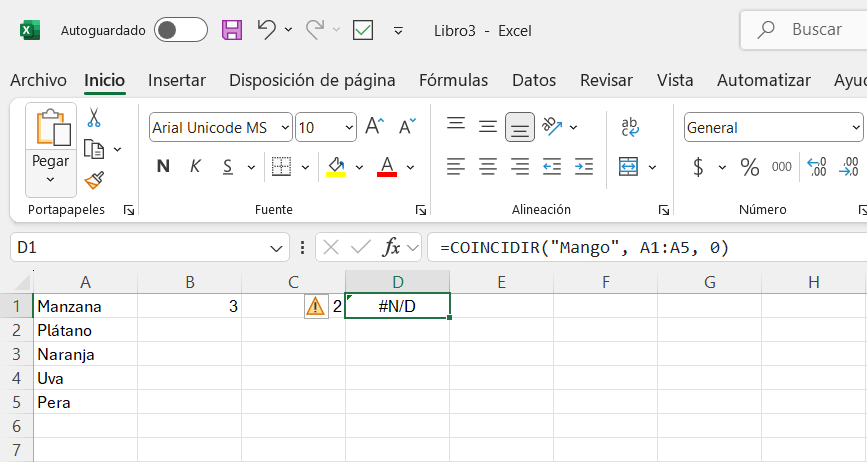Toggle bold formatting N button

tap(163, 166)
